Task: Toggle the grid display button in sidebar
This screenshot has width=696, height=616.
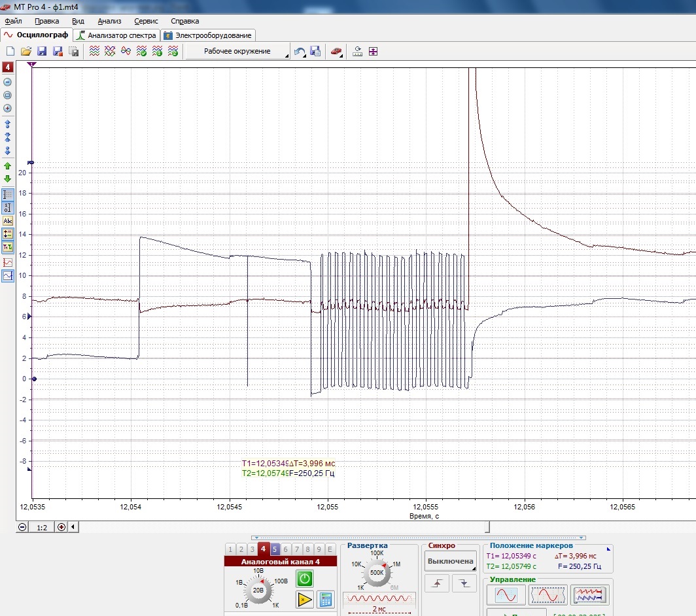Action: click(x=8, y=194)
